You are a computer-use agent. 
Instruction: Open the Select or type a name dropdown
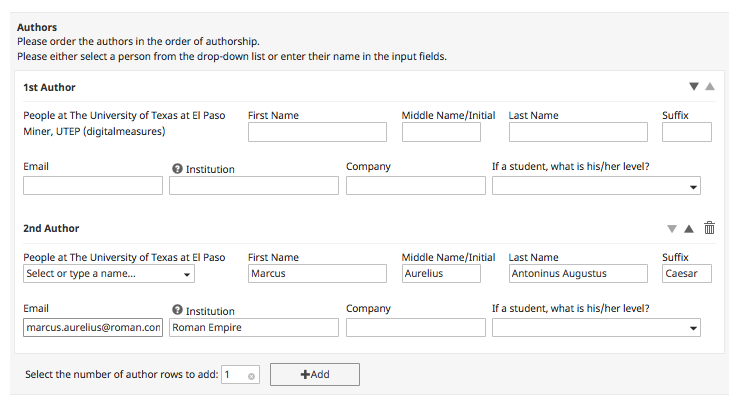[109, 274]
